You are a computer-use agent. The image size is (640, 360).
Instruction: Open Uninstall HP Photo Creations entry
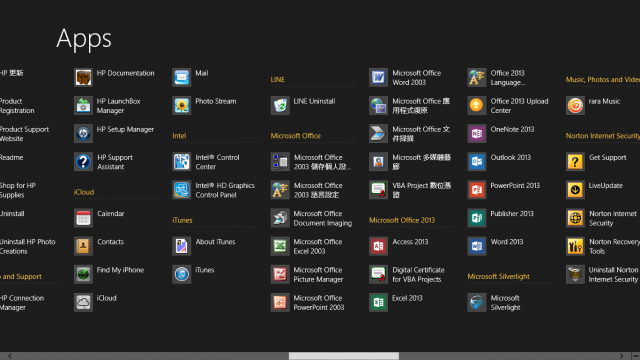(28, 247)
